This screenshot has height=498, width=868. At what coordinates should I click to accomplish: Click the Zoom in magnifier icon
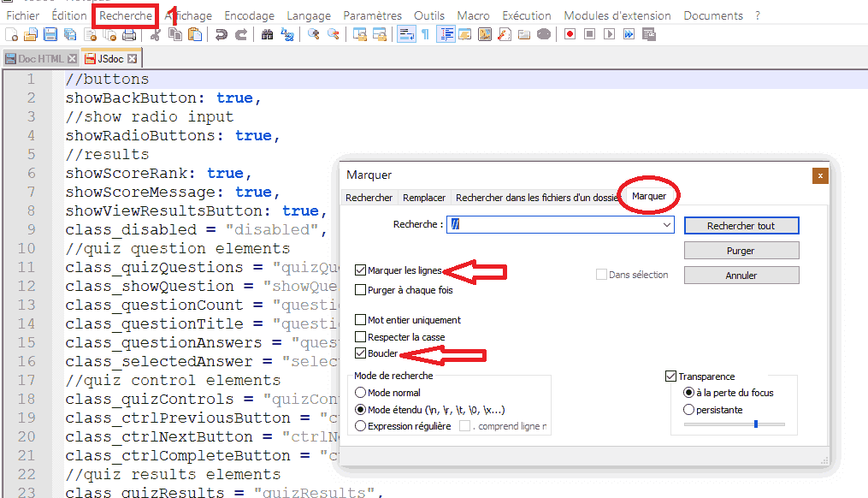313,35
